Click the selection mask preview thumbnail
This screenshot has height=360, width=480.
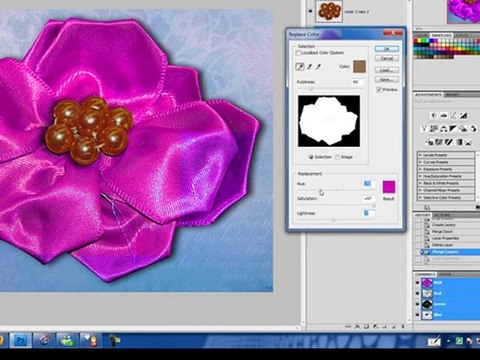(329, 121)
